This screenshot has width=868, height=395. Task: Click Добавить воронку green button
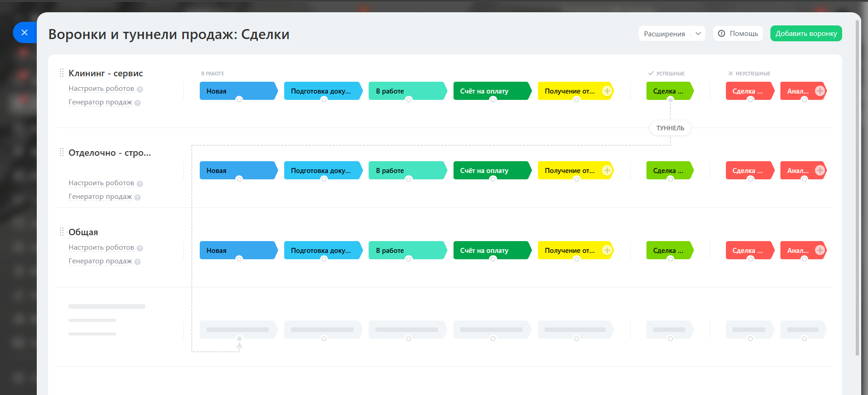806,34
